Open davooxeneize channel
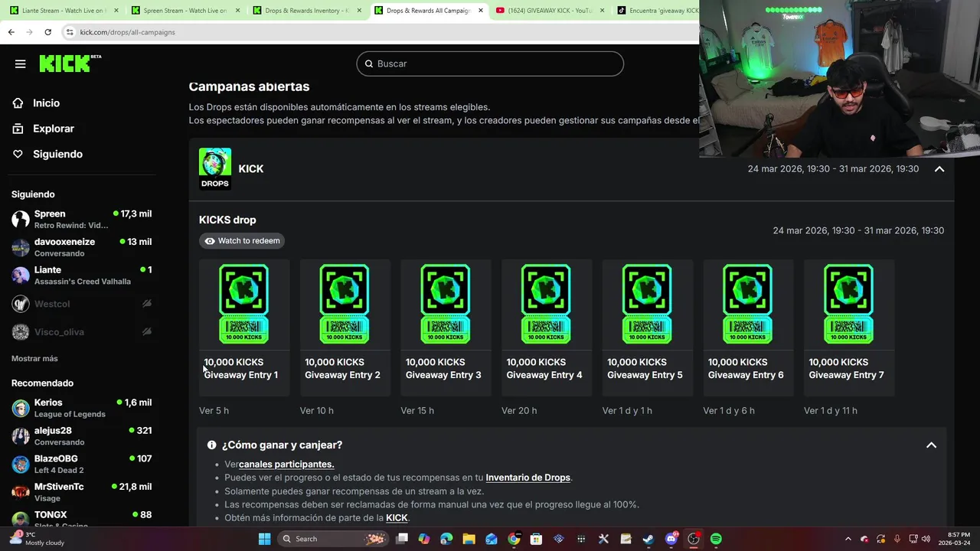 tap(81, 247)
